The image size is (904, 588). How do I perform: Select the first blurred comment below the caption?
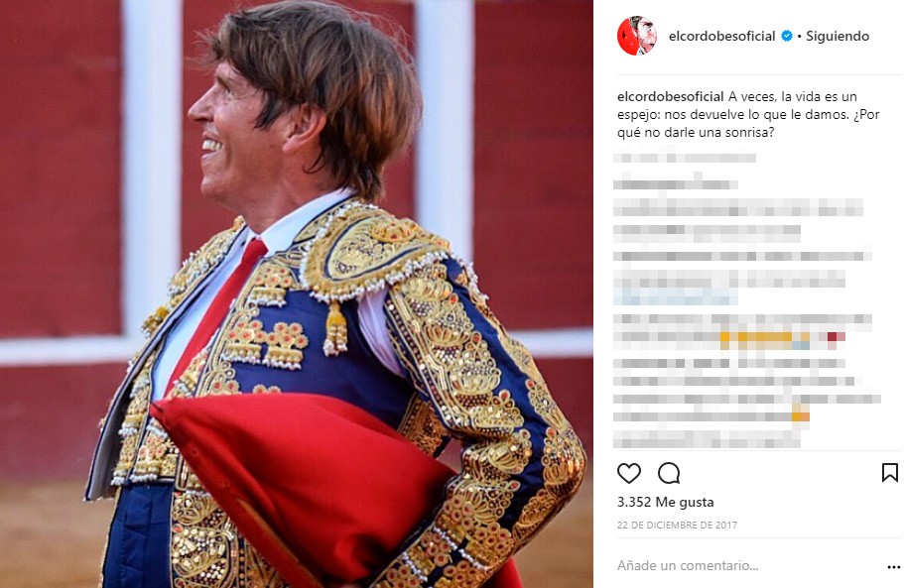[685, 158]
